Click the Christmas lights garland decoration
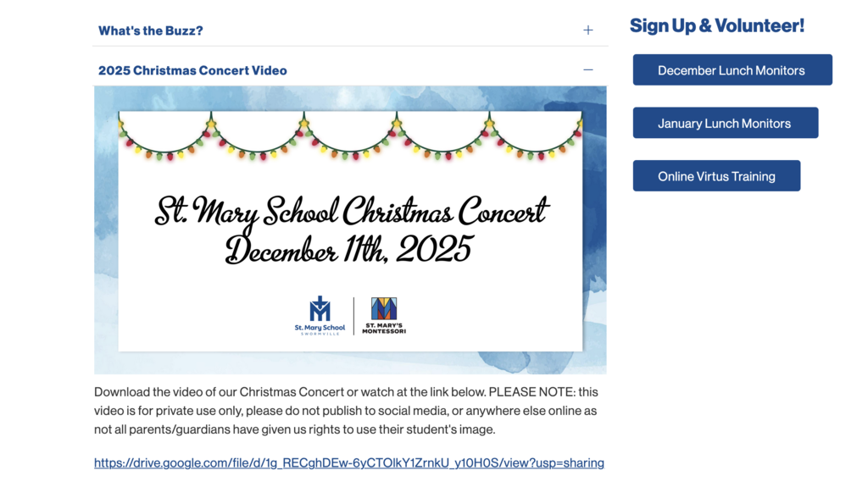This screenshot has width=868, height=487. (x=349, y=136)
